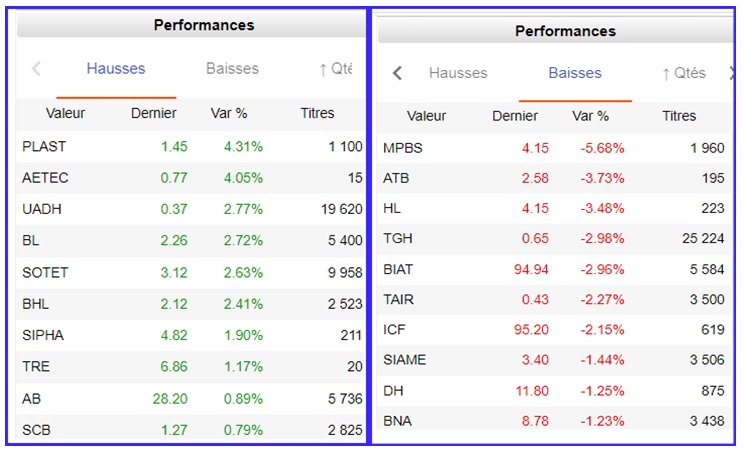Open the PLAST stock row

click(x=44, y=146)
